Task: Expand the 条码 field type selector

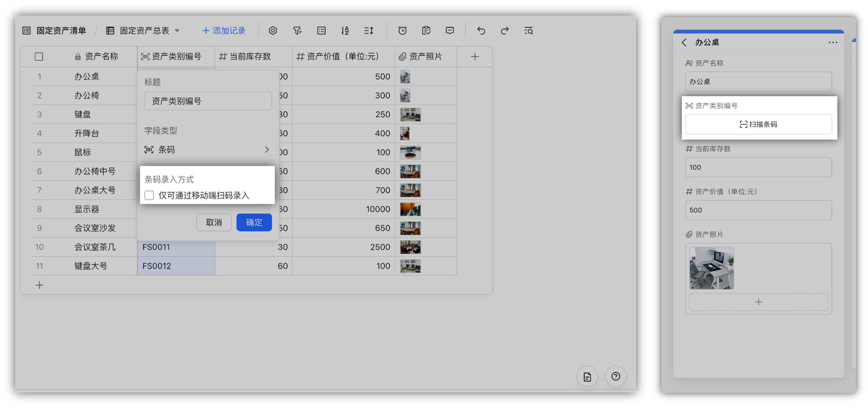Action: 207,150
